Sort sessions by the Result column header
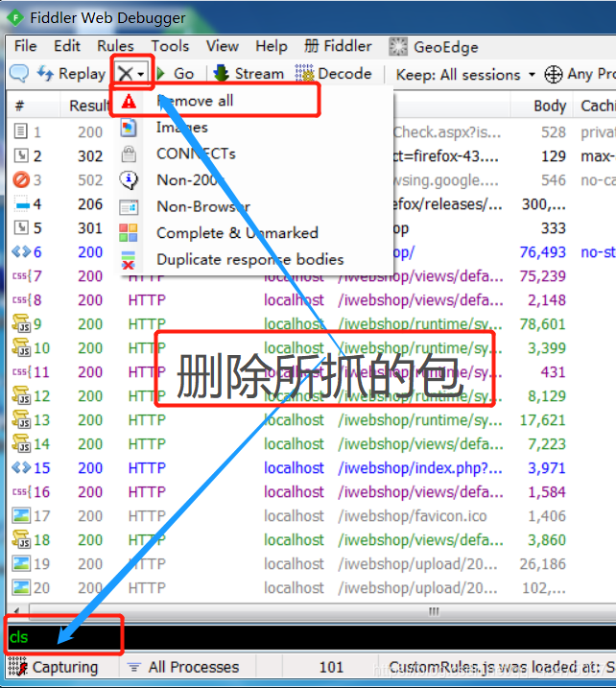Screen dimensions: 616x688 click(89, 106)
